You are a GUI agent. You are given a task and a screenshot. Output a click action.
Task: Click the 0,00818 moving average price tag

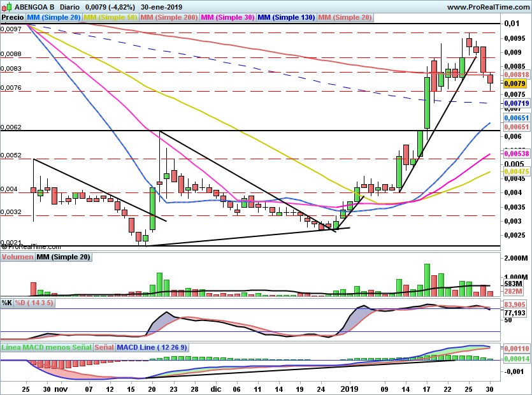(x=515, y=75)
